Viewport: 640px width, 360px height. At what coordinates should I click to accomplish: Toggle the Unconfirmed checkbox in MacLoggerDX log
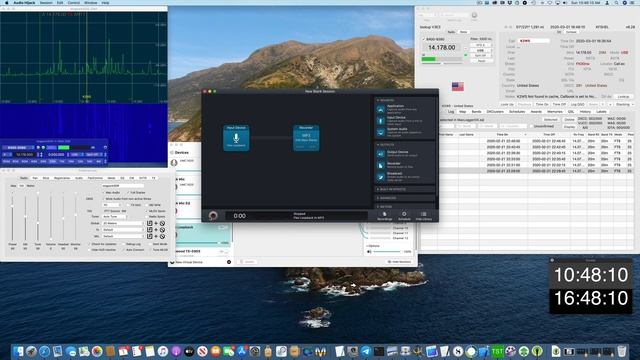click(542, 126)
